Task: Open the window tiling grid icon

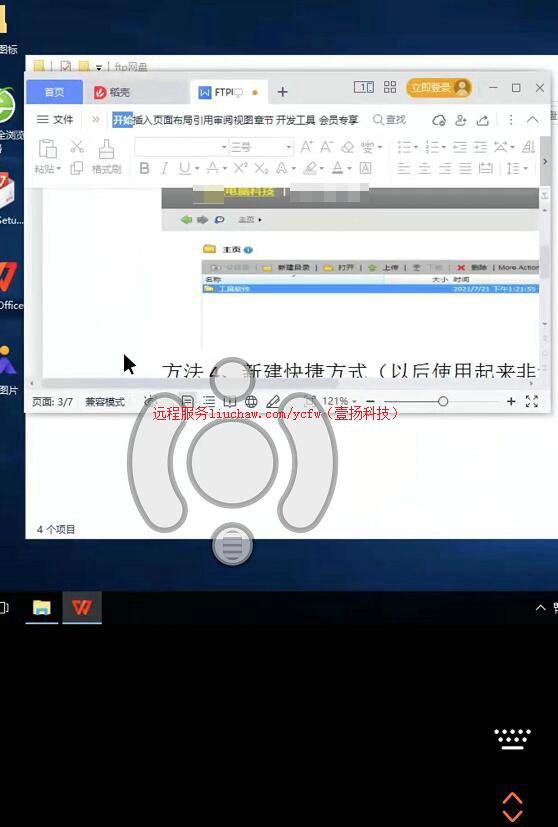Action: pyautogui.click(x=390, y=88)
